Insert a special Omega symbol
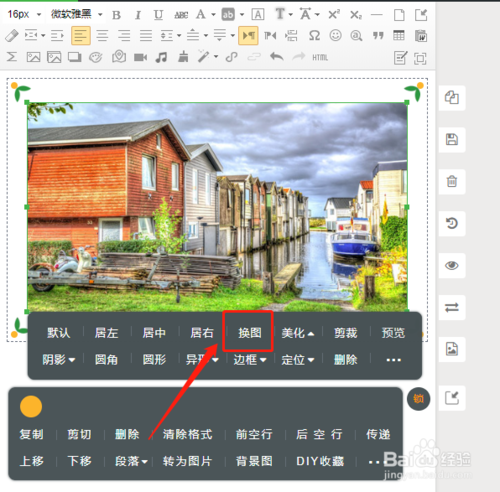Viewport: 500px width, 492px height. click(x=314, y=35)
